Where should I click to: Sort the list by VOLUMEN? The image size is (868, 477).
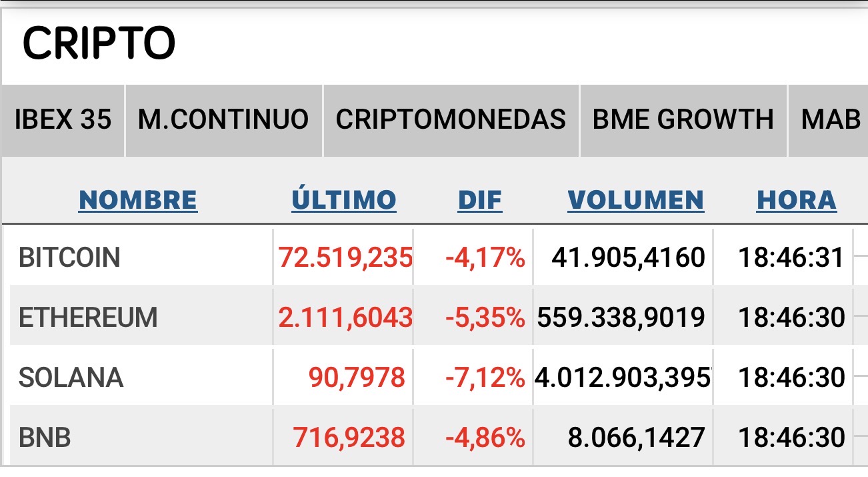click(x=636, y=200)
